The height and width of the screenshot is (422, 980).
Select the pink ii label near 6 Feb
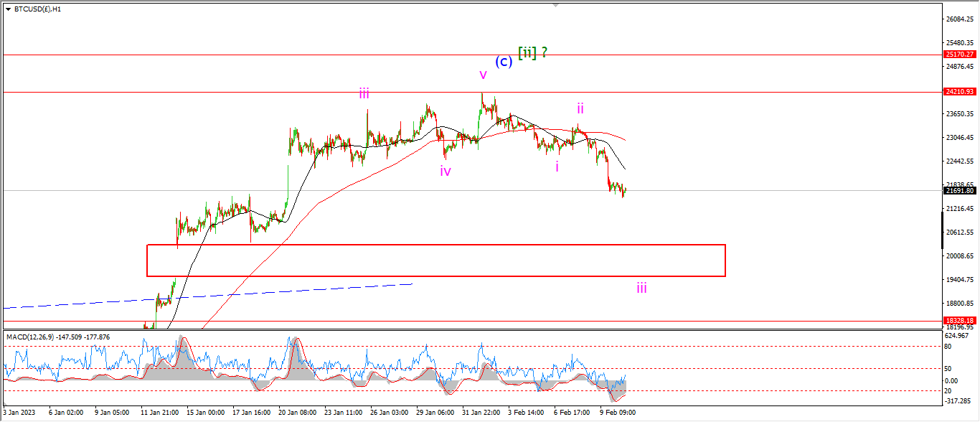click(580, 108)
